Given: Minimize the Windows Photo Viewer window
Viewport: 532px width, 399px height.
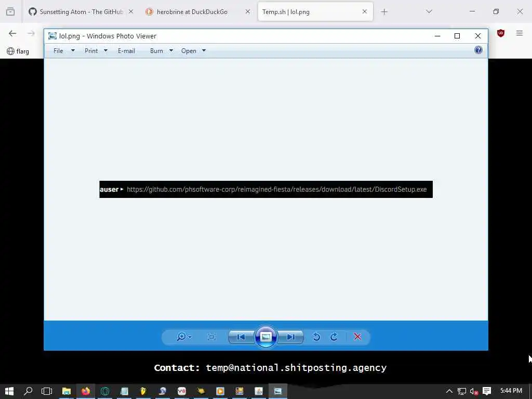Looking at the screenshot, I should 437,36.
